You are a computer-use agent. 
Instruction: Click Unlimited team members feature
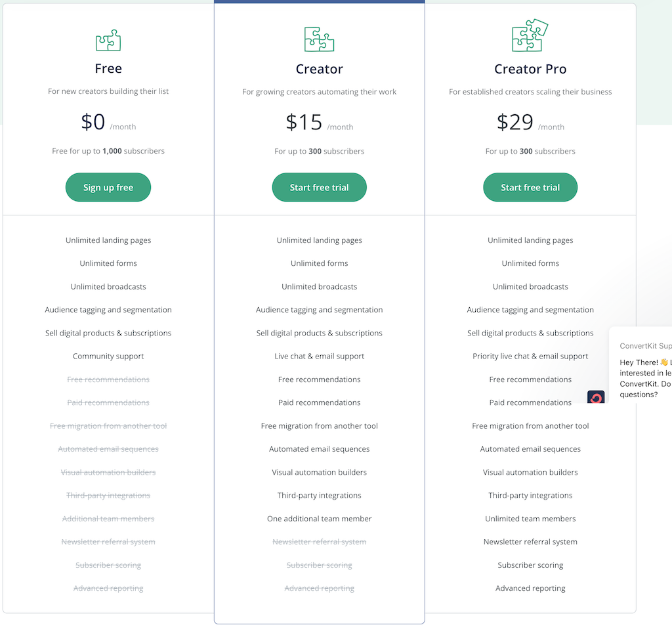coord(530,519)
